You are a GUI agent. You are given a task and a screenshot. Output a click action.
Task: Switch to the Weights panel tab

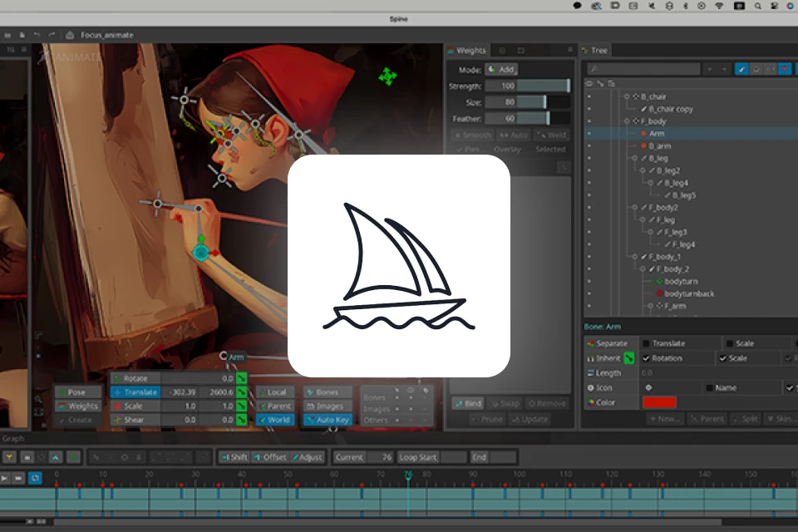tap(466, 51)
